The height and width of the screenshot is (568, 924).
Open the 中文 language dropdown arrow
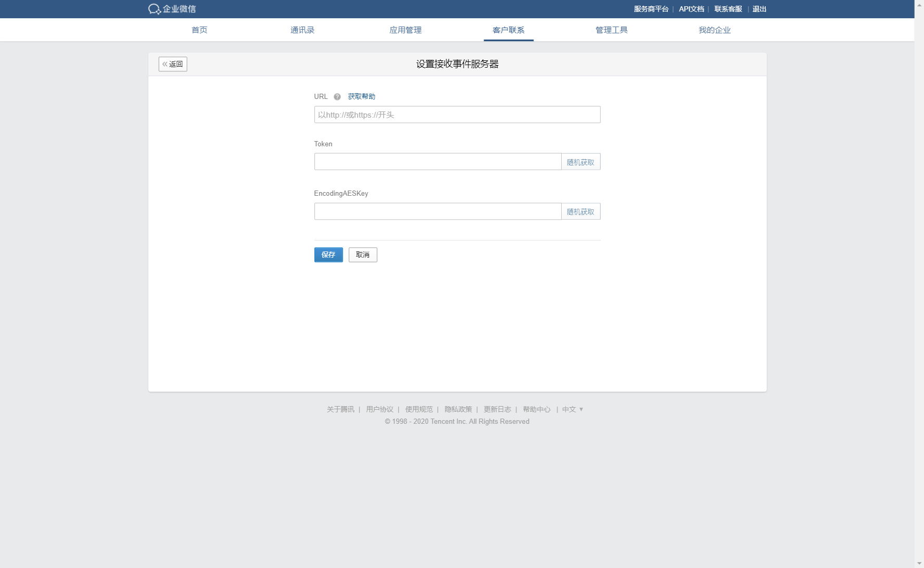coord(581,409)
